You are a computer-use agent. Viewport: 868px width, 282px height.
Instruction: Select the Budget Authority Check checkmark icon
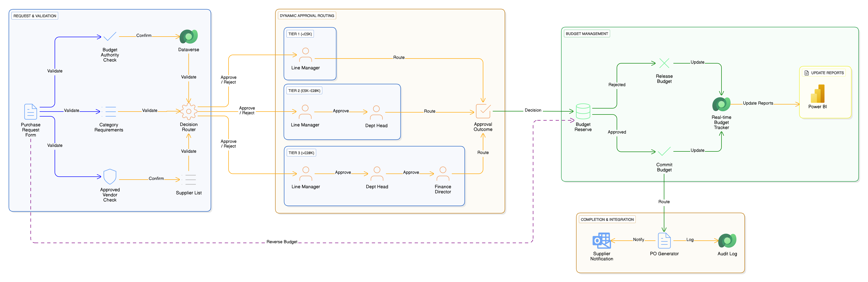[110, 36]
